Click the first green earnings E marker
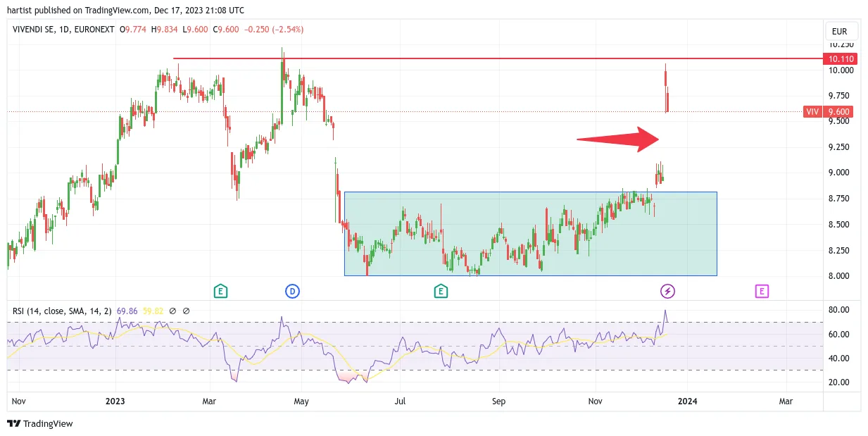868x436 pixels. [x=220, y=291]
